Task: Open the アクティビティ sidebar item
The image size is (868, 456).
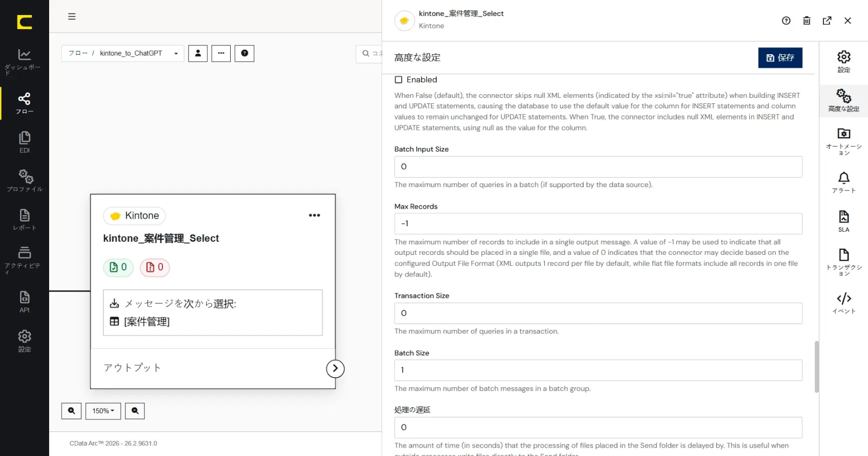Action: point(25,260)
